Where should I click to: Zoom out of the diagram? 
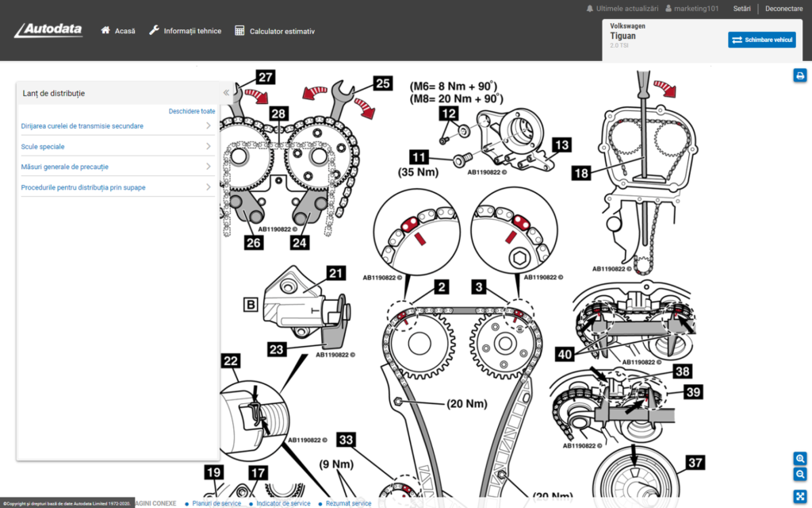click(x=800, y=474)
